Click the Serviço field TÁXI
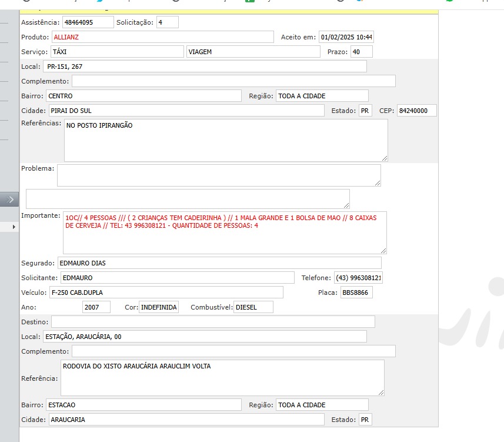The width and height of the screenshot is (504, 442). click(x=117, y=52)
